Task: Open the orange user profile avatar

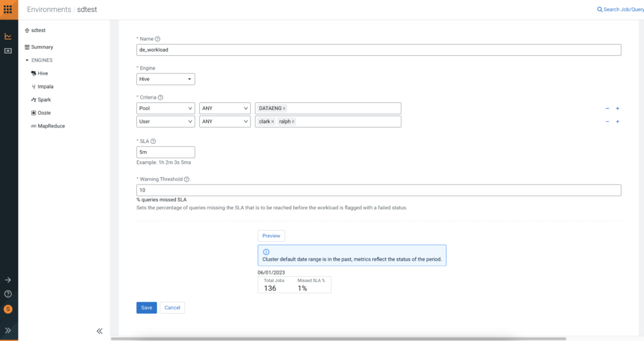Action: [x=8, y=309]
